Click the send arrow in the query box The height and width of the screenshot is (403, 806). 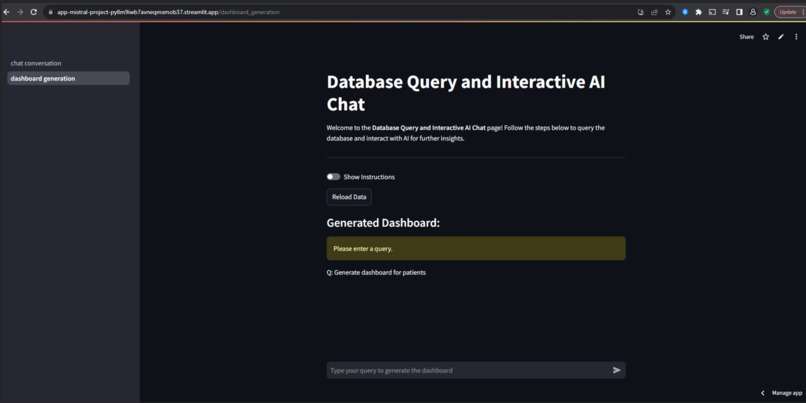click(617, 370)
